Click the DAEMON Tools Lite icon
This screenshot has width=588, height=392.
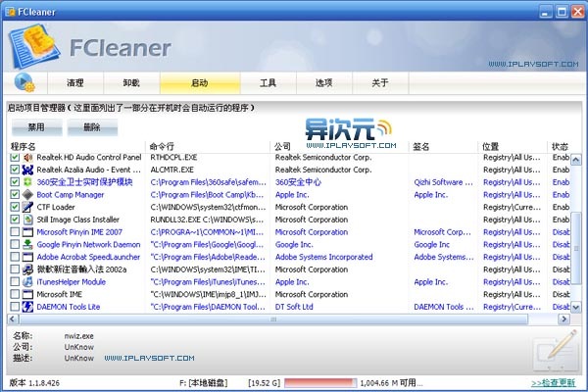[x=28, y=307]
